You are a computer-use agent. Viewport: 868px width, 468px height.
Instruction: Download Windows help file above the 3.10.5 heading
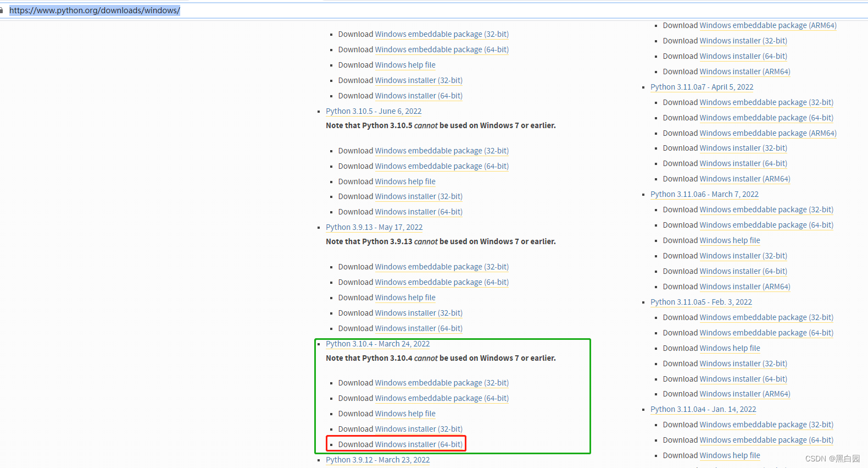(405, 65)
